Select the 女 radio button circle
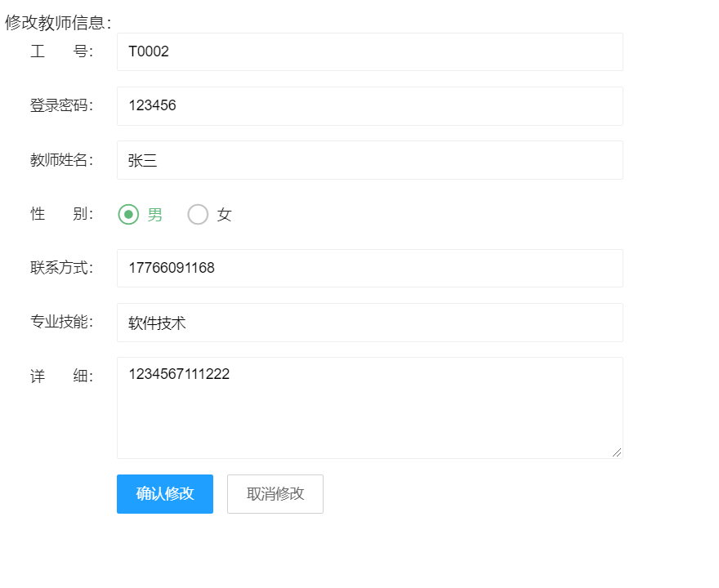This screenshot has width=719, height=588. click(x=198, y=215)
